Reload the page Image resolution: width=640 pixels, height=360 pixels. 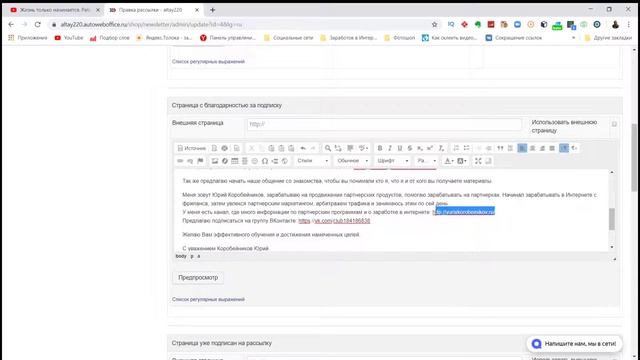[x=38, y=24]
